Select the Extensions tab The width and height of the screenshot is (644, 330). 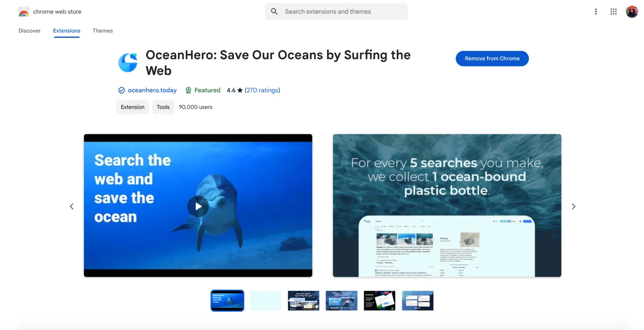coord(67,31)
